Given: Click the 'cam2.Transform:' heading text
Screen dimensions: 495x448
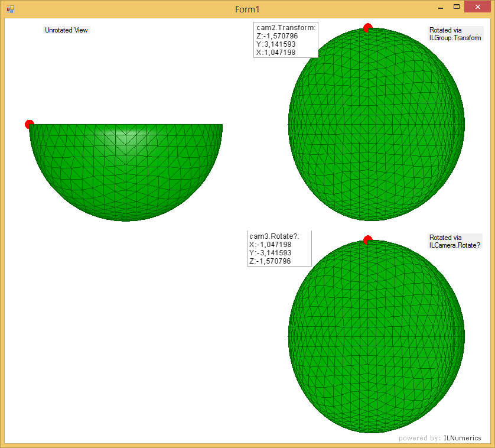Looking at the screenshot, I should pyautogui.click(x=286, y=28).
